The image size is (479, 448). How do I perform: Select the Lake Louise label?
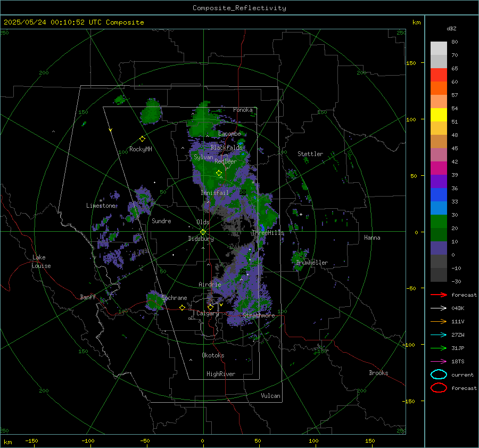tap(41, 262)
